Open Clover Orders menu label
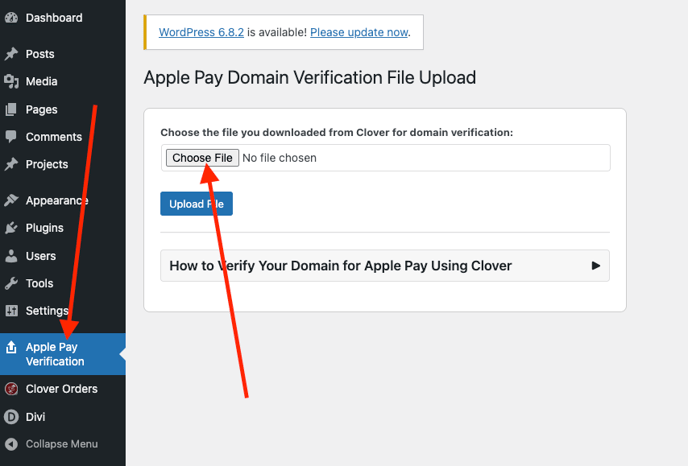 pos(61,389)
